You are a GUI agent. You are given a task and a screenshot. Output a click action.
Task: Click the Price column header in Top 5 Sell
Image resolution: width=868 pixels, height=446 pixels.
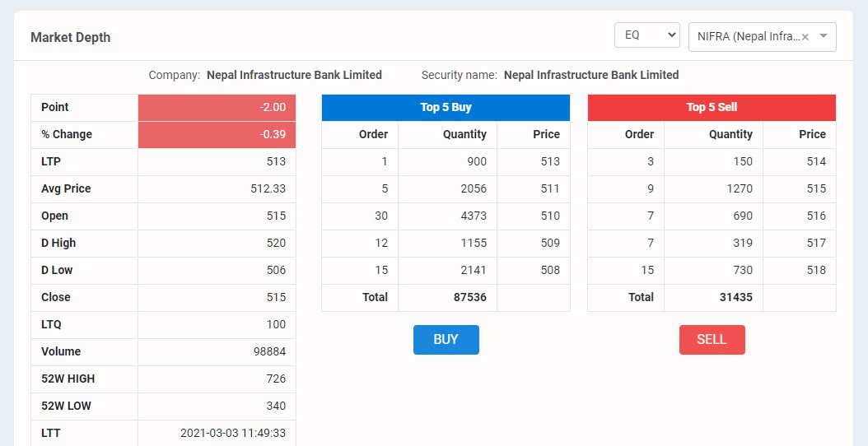(x=813, y=134)
